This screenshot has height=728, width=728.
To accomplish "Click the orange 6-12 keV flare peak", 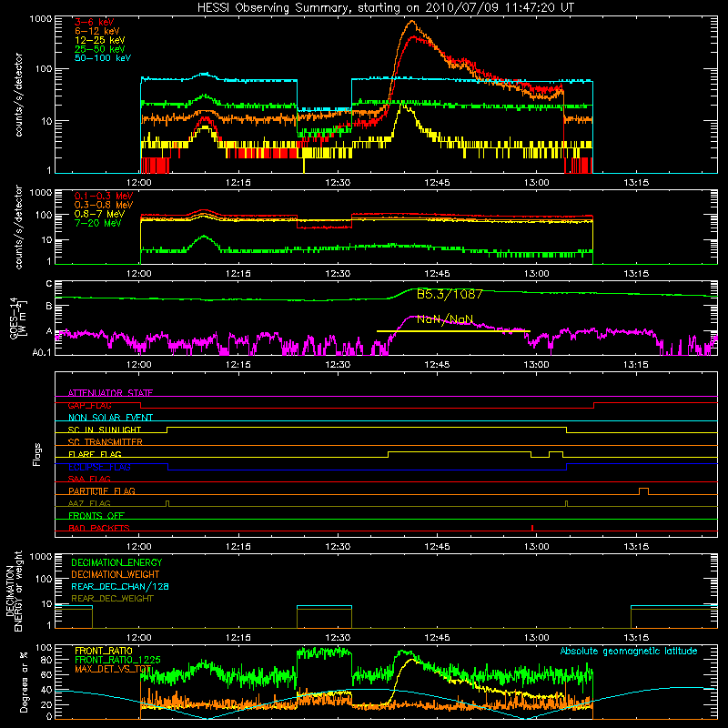I will (411, 21).
